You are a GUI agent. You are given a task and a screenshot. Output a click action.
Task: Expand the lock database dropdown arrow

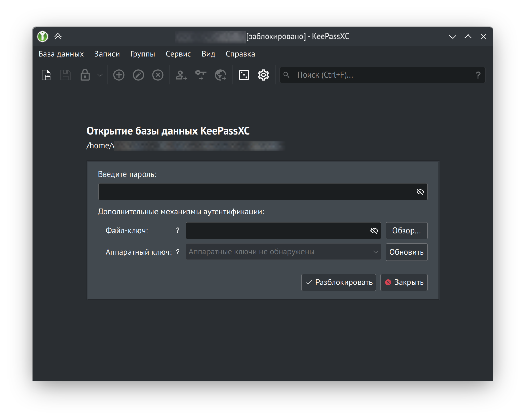[x=100, y=75]
